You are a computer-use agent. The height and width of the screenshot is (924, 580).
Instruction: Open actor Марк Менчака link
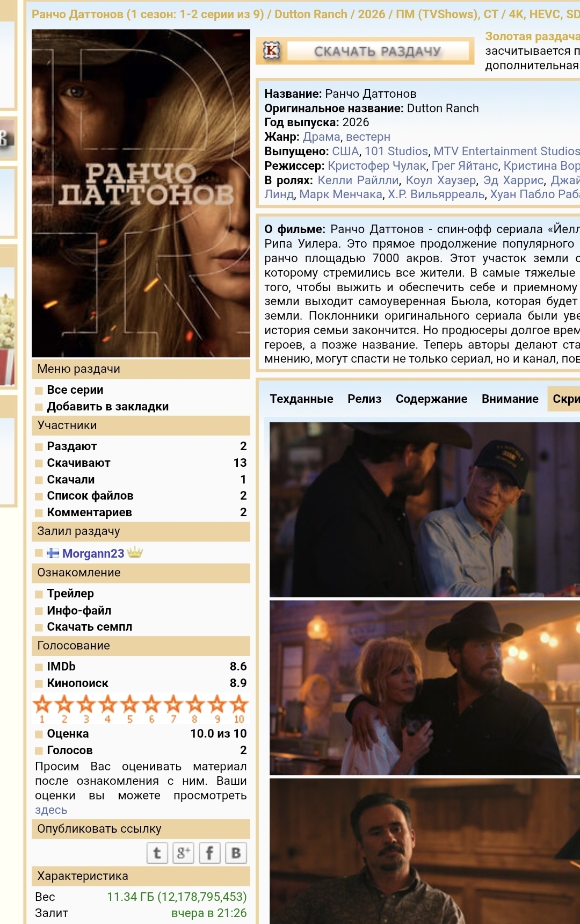tap(341, 194)
